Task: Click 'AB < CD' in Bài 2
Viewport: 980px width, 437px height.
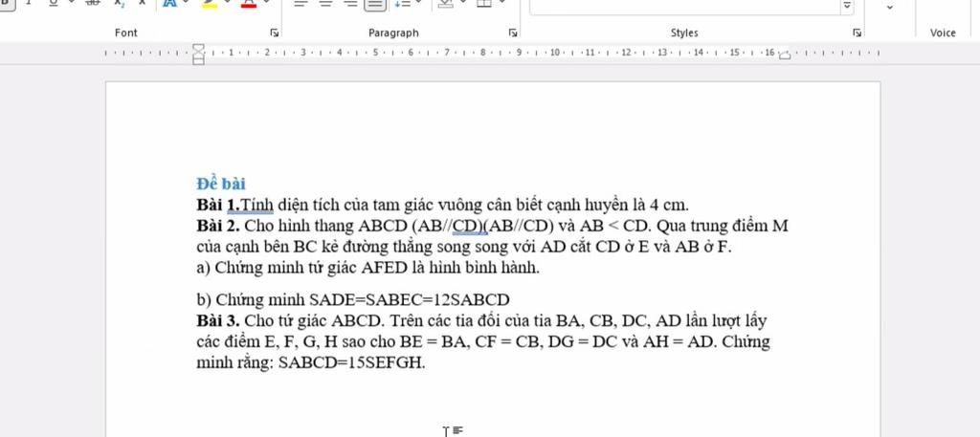Action: coord(613,226)
